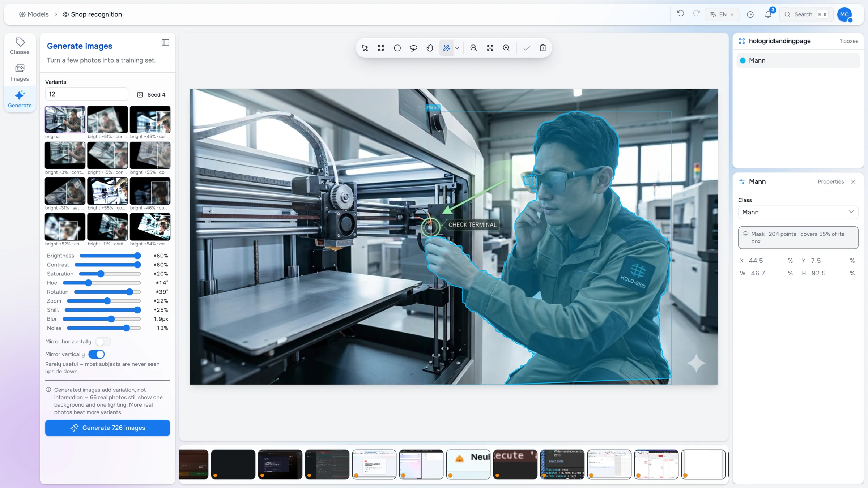The width and height of the screenshot is (868, 488).
Task: Delete selection with trash icon
Action: click(543, 48)
